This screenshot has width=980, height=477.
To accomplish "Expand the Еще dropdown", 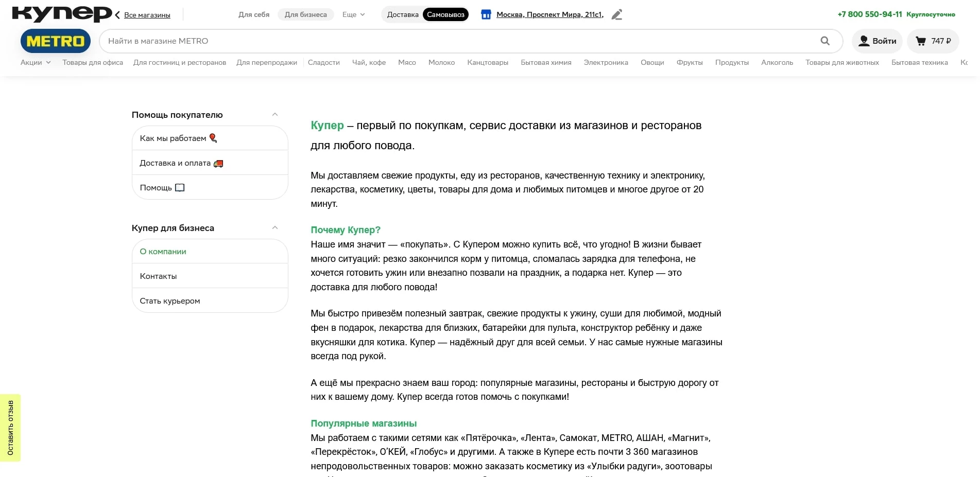I will (352, 14).
